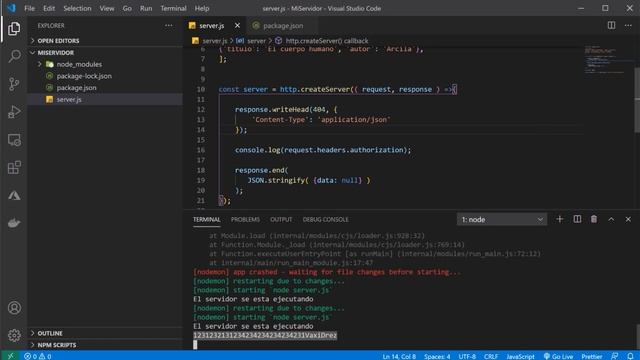This screenshot has height=360, width=640.
Task: Open the terminal selector dropdown '1: node'
Action: pos(502,219)
